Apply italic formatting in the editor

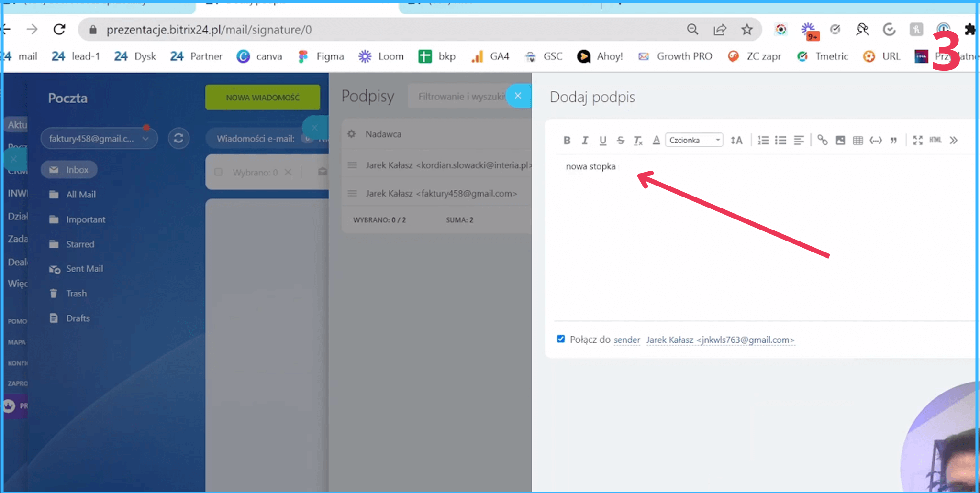pos(585,140)
